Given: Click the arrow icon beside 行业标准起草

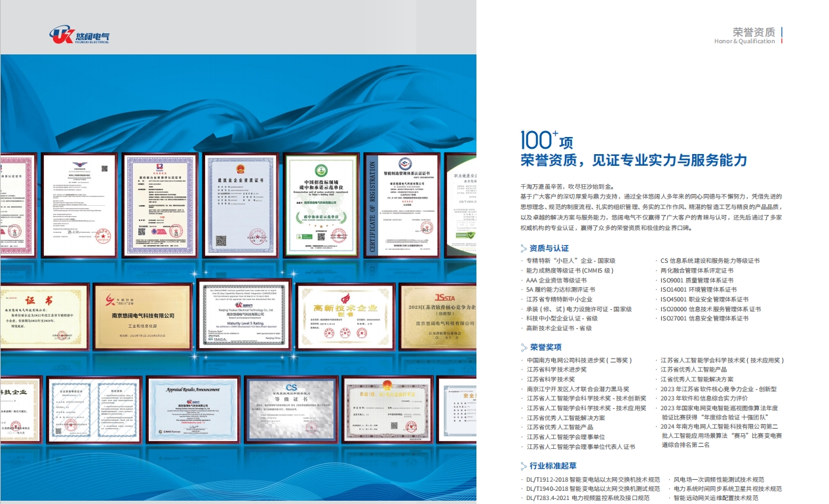Looking at the screenshot, I should 524,466.
